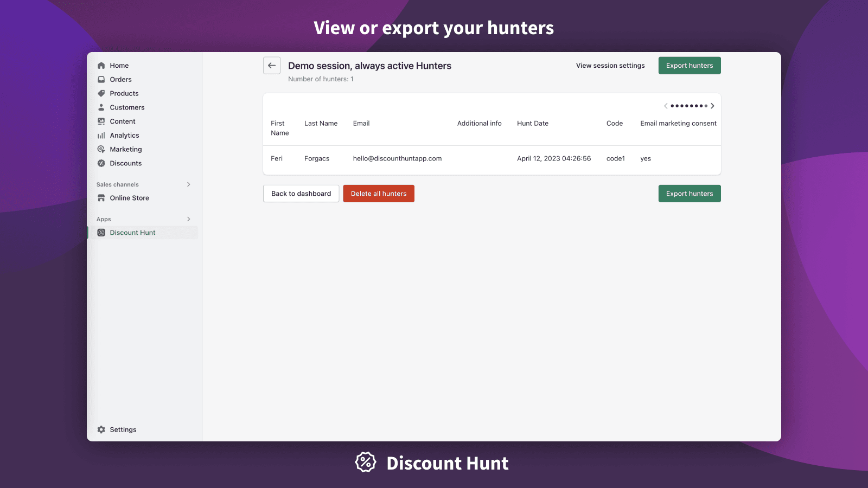Click the Home icon in sidebar
Image resolution: width=868 pixels, height=488 pixels.
coord(101,66)
